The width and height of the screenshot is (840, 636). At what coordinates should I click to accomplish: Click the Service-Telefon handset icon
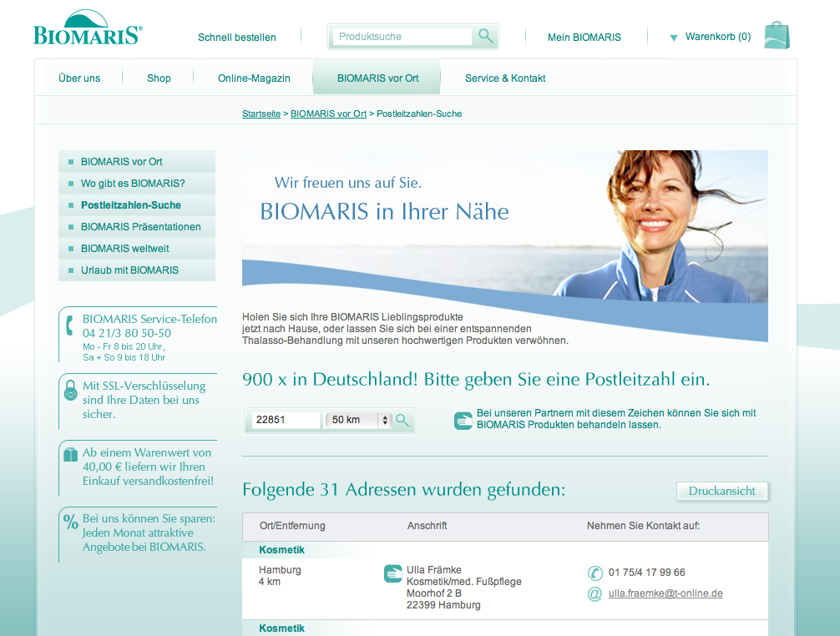coord(69,326)
